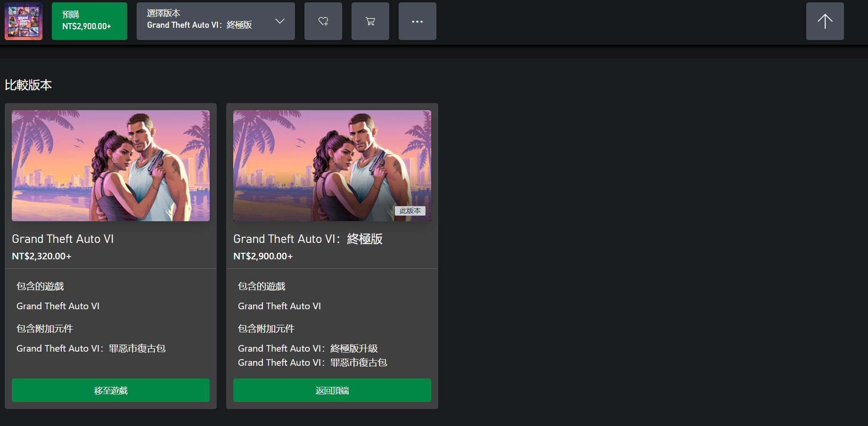The image size is (868, 426).
Task: Select the Grand Theft Auto VI standard edition title
Action: (63, 239)
